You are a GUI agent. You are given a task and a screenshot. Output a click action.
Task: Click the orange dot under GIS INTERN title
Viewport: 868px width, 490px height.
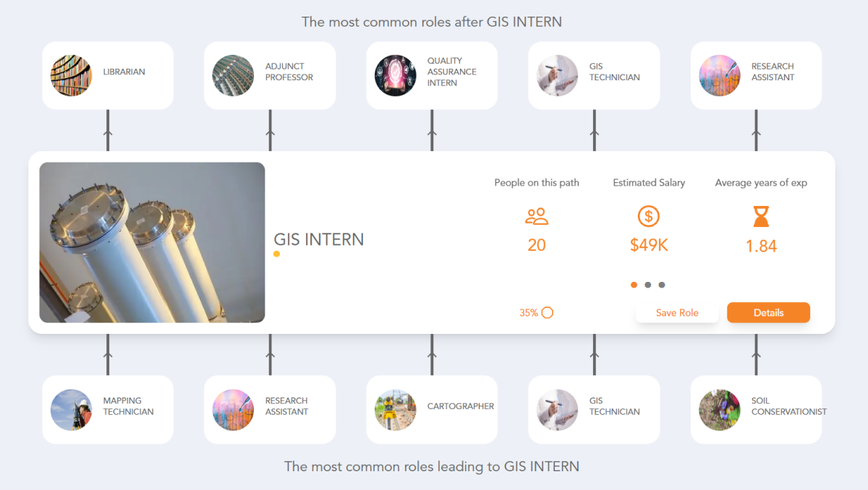276,254
